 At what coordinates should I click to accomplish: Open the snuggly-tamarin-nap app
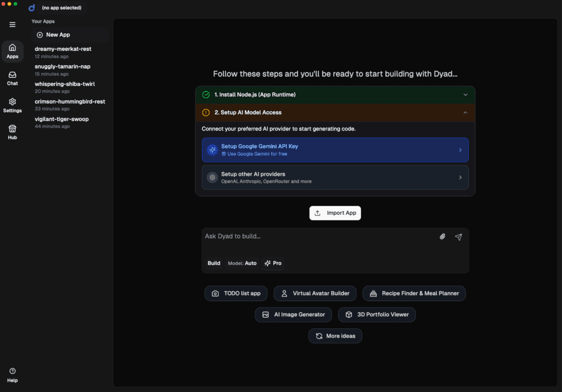70,70
